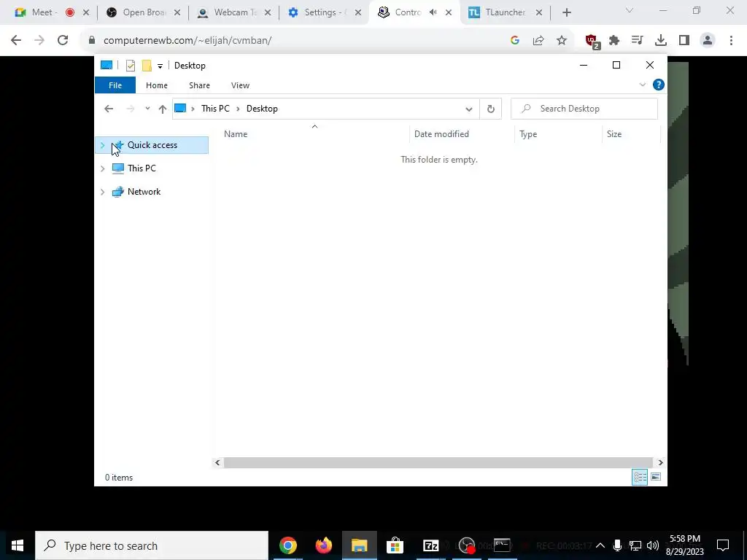Open the address bar history dropdown
The image size is (747, 560).
(469, 109)
